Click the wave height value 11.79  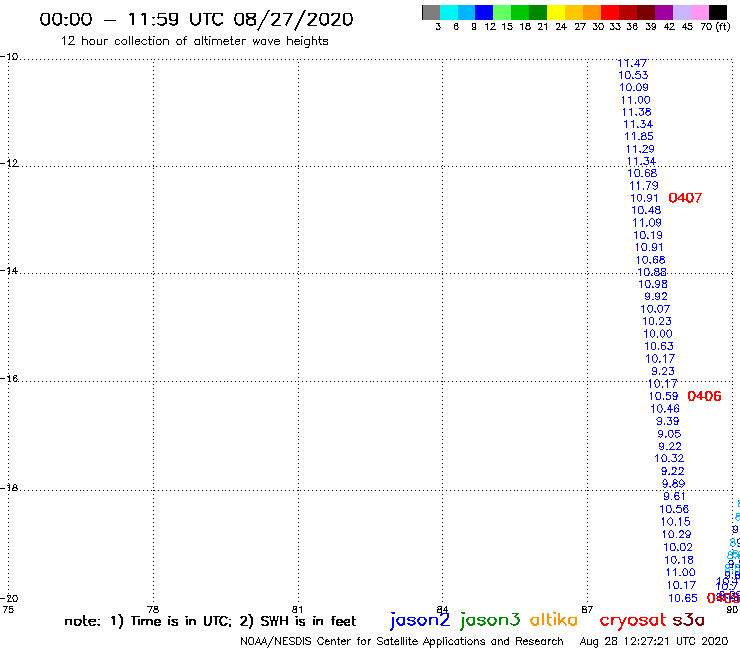pos(644,186)
